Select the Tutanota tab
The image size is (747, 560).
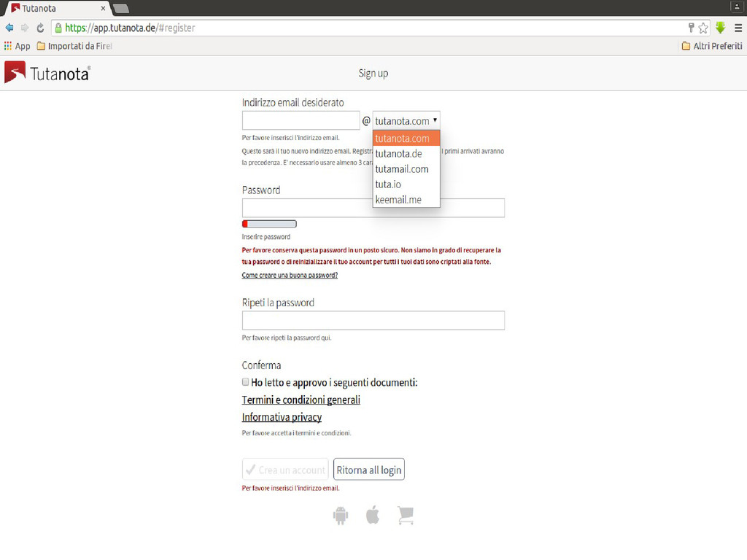point(56,9)
